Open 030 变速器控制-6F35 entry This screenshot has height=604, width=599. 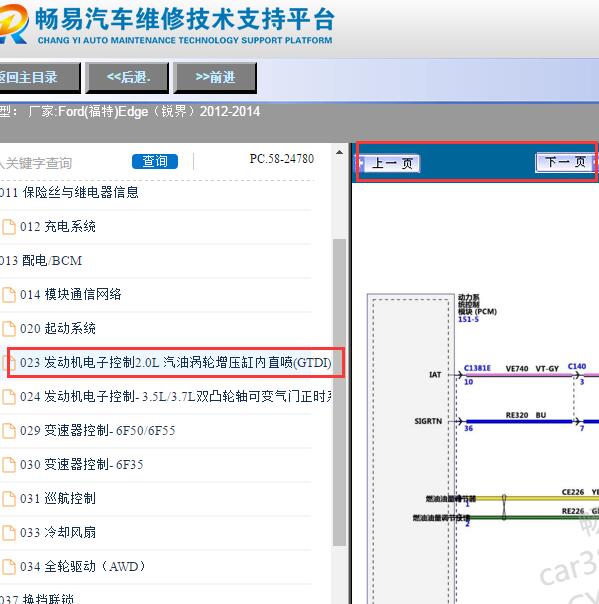[82, 464]
